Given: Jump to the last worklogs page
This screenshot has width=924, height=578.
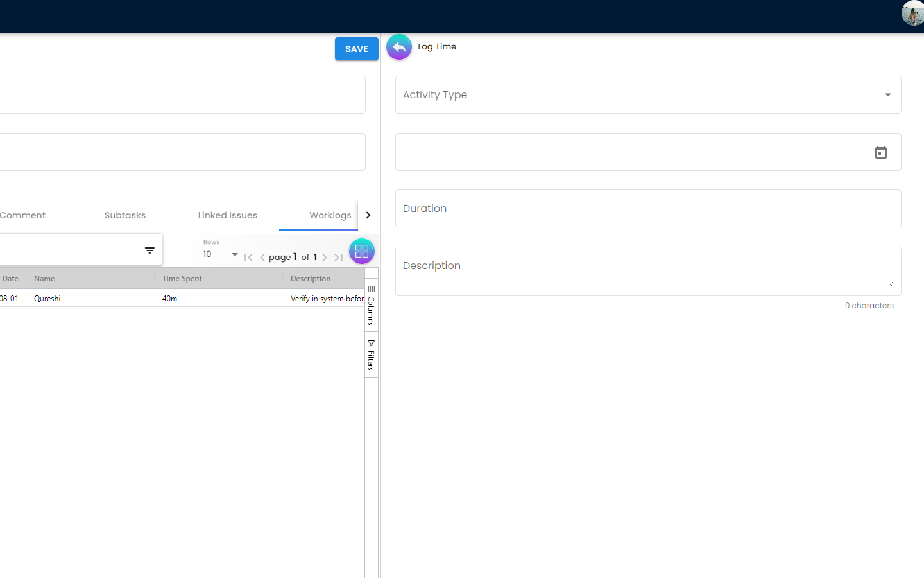Looking at the screenshot, I should [x=338, y=258].
